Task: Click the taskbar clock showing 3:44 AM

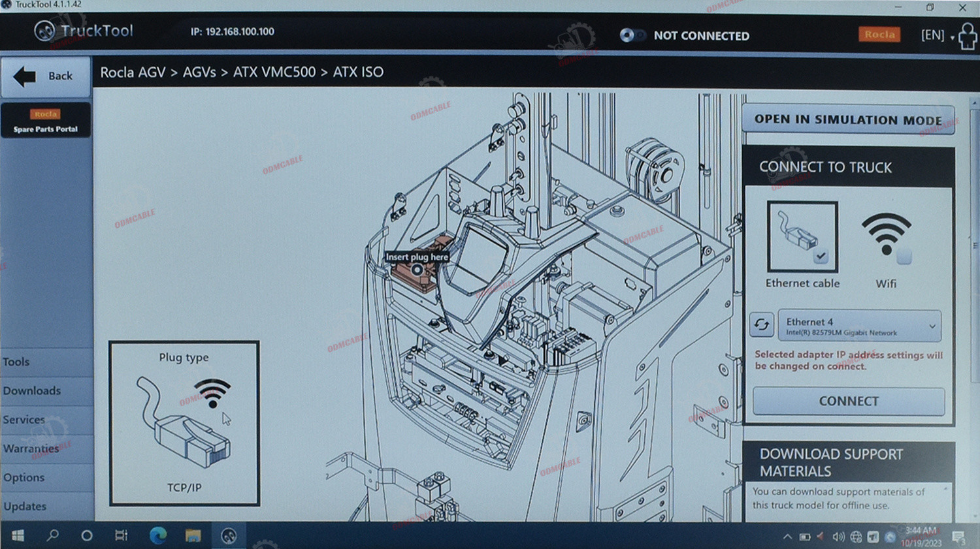Action: tap(921, 537)
